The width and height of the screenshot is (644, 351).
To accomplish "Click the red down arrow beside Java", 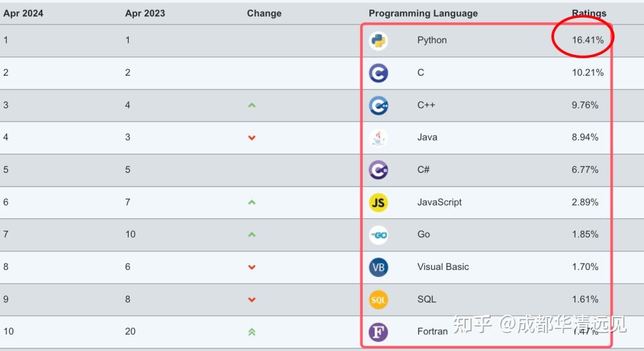I will [252, 137].
